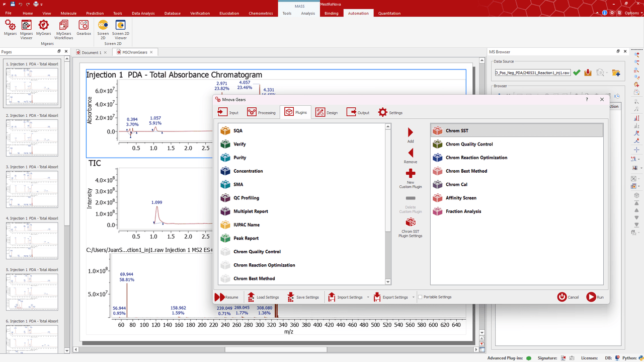Click the red Add arrow in Mnova Gears
This screenshot has width=644, height=362.
coord(411,135)
